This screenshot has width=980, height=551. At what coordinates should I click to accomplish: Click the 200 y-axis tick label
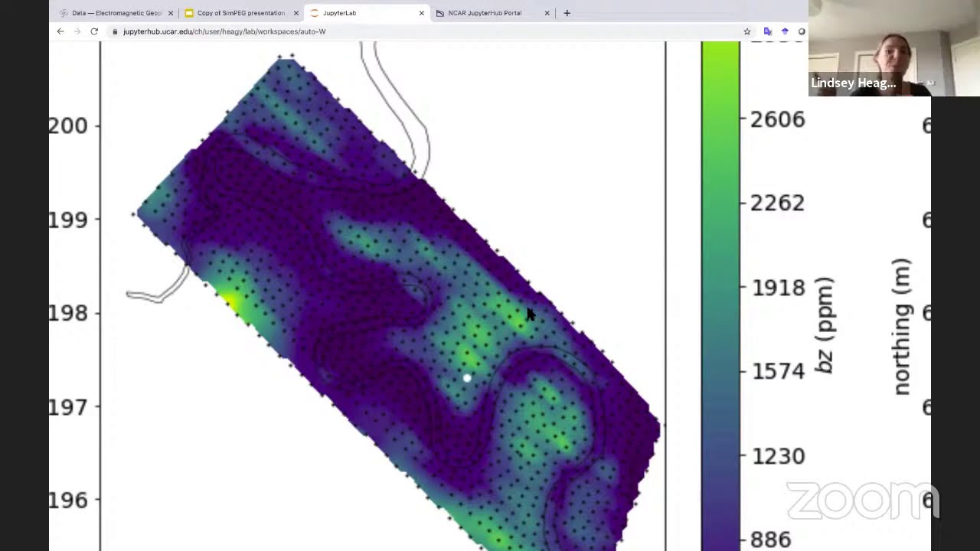pyautogui.click(x=68, y=126)
